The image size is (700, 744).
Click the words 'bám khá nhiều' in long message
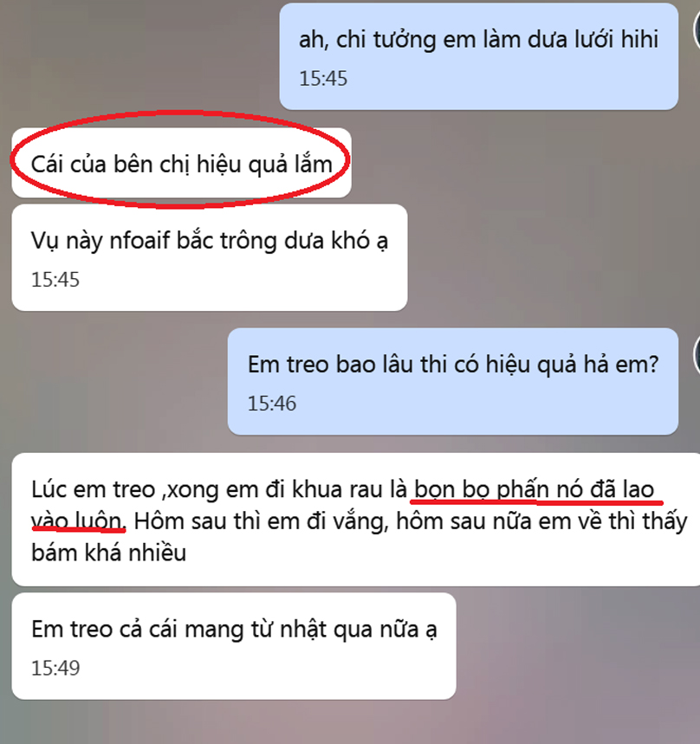click(108, 553)
